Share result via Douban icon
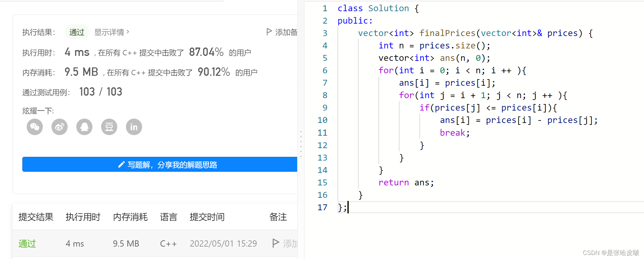This screenshot has width=644, height=259. [109, 127]
